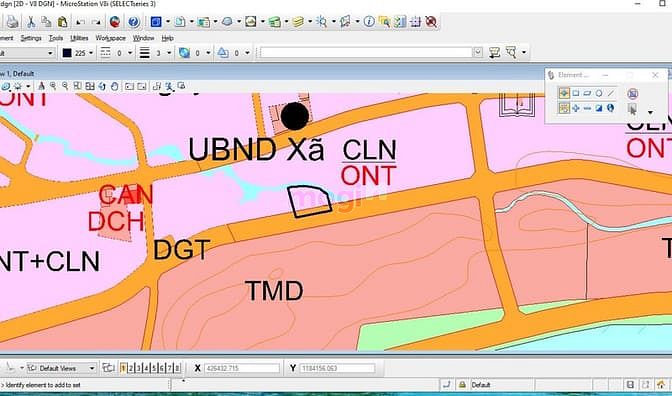This screenshot has height=396, width=672.
Task: Open the Settings menu
Action: point(31,38)
